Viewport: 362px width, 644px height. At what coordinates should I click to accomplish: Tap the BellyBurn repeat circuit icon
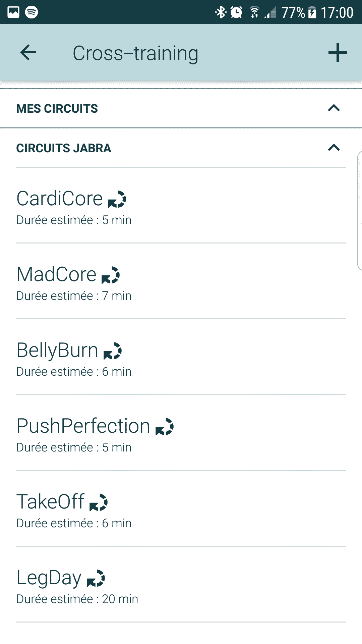pyautogui.click(x=112, y=351)
